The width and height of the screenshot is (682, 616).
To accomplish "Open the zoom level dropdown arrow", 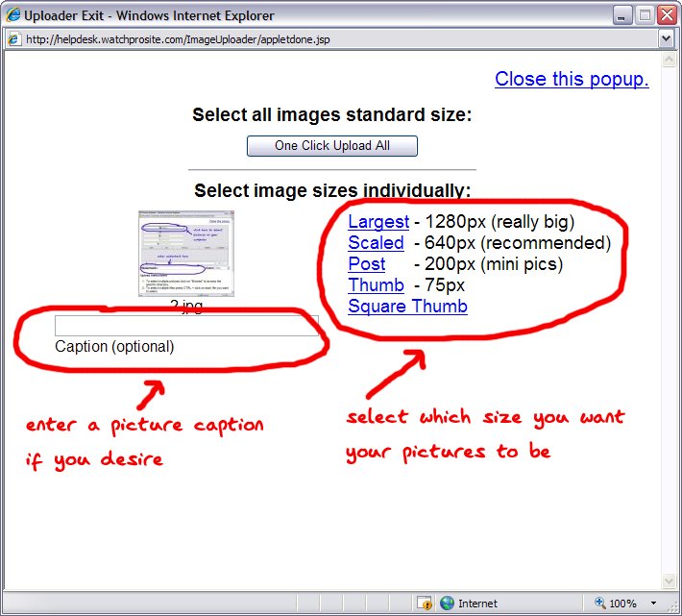I will click(654, 604).
